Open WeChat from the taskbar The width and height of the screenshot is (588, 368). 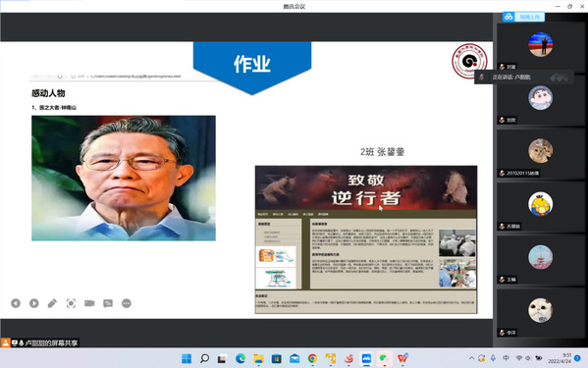coord(384,358)
